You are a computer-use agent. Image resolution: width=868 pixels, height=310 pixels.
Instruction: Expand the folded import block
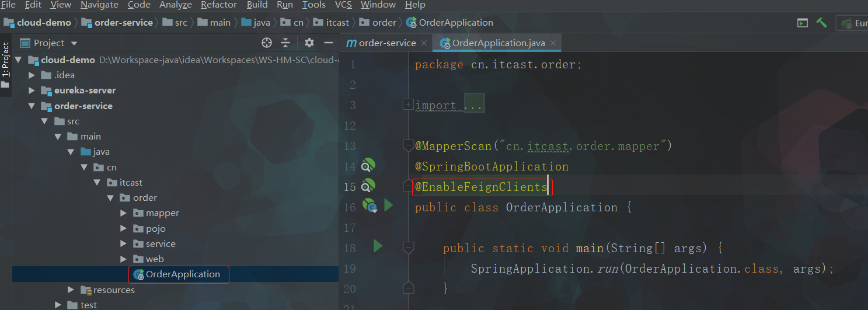pos(409,105)
